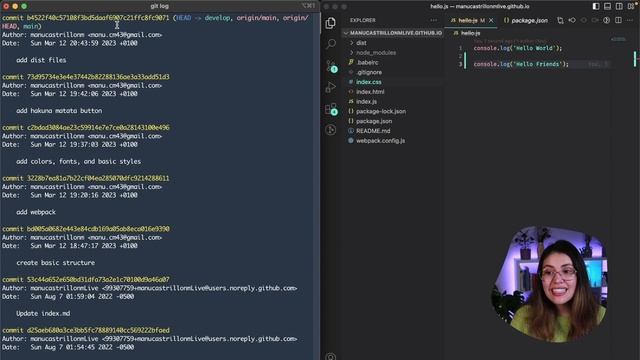Click line number 2 in the editor gutter
This screenshot has height=360, width=640.
point(460,56)
